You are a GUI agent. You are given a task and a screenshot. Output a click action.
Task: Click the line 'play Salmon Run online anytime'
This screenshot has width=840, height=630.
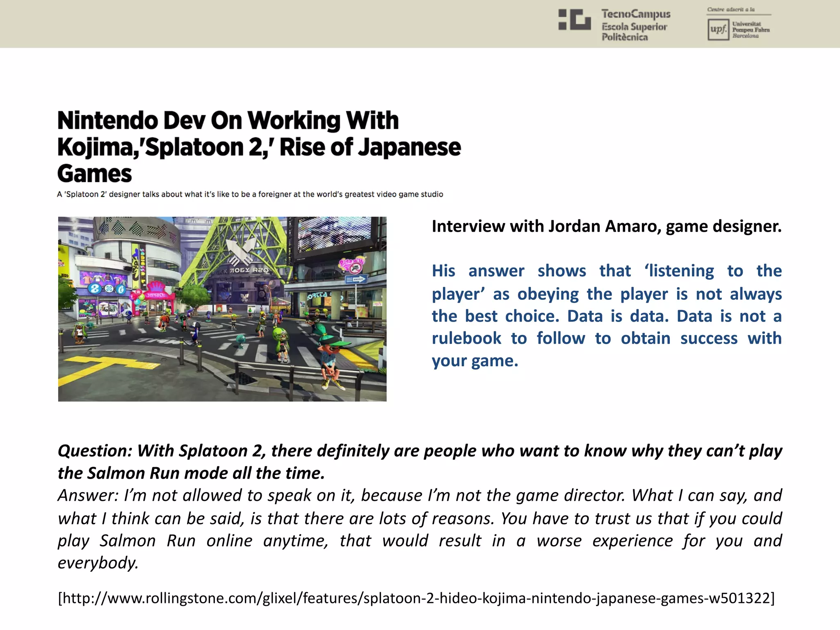click(420, 541)
